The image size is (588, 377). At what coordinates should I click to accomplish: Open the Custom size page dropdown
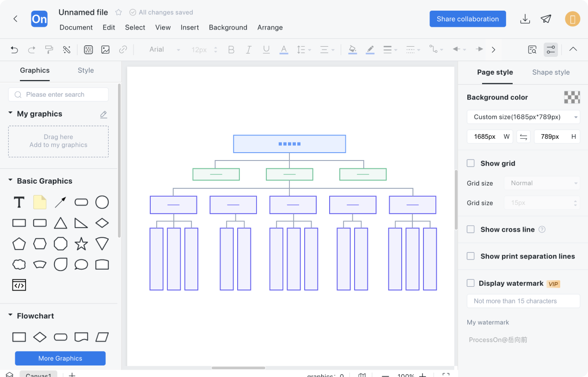pyautogui.click(x=523, y=117)
